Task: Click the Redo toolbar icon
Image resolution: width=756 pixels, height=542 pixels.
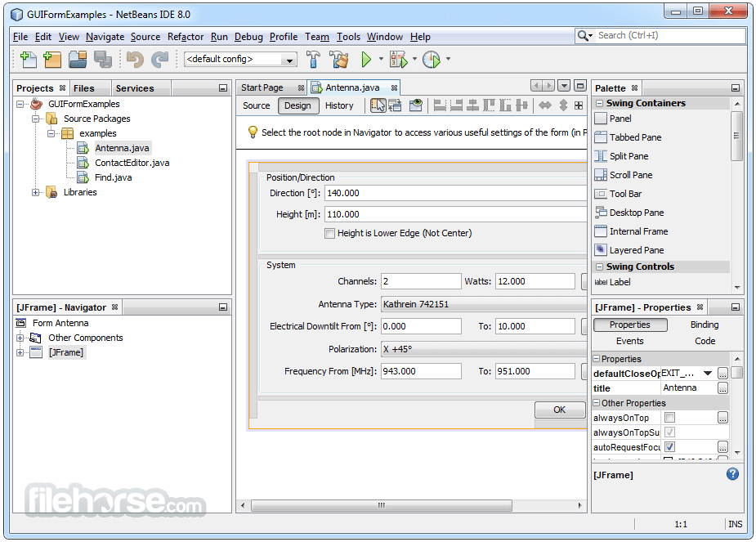Action: coord(159,60)
